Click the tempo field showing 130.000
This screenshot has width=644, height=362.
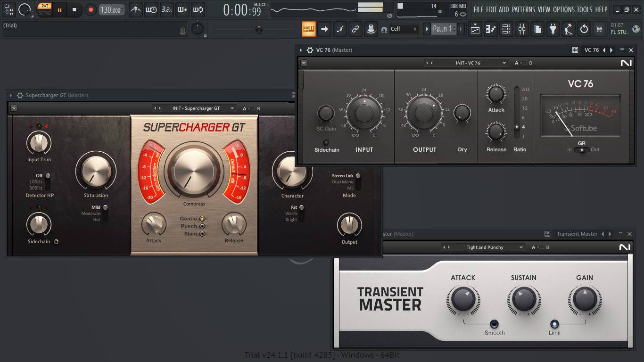point(112,10)
